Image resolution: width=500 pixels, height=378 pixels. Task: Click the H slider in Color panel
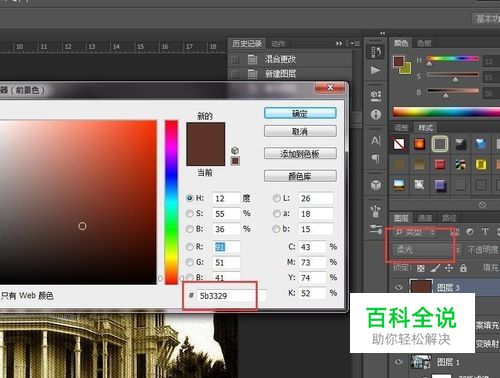453,59
